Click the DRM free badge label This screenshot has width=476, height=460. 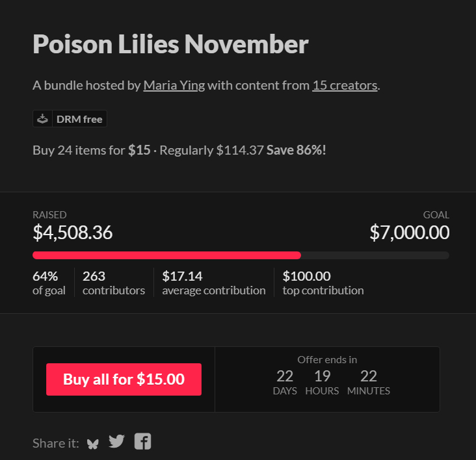point(79,119)
